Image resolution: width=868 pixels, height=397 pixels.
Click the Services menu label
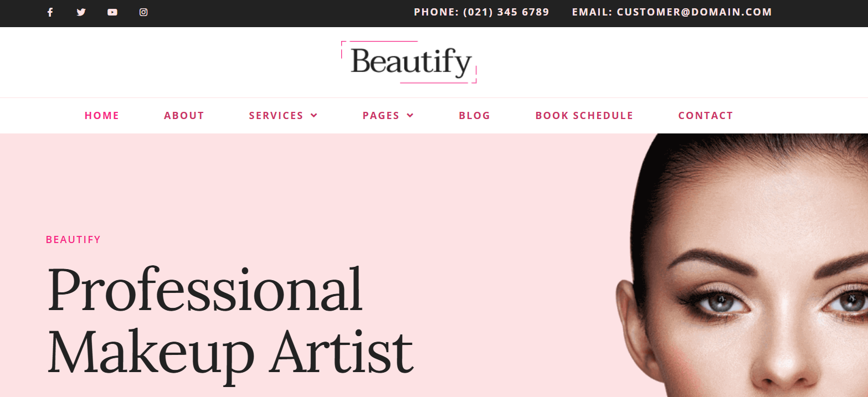(276, 116)
